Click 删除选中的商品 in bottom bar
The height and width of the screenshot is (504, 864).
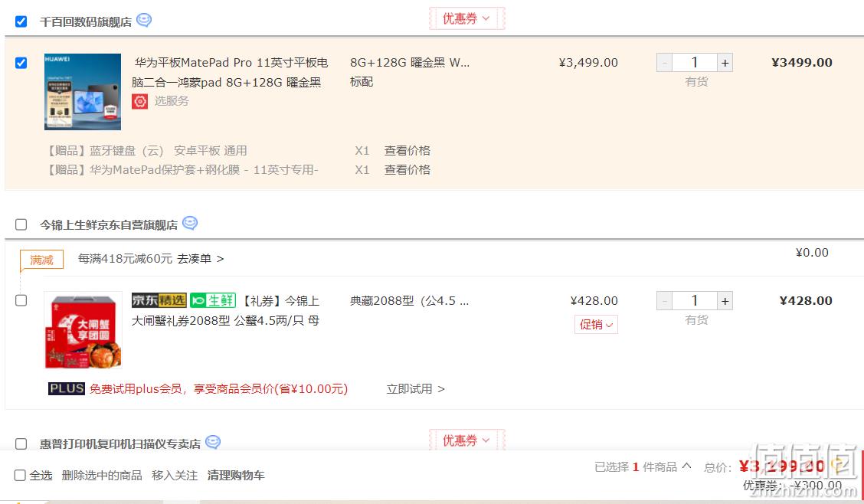pyautogui.click(x=102, y=476)
